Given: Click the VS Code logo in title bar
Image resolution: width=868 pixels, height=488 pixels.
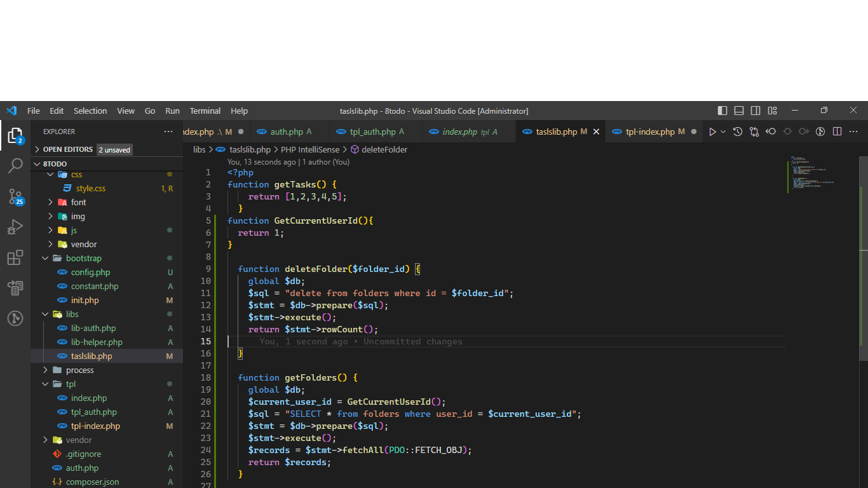Looking at the screenshot, I should [x=11, y=111].
